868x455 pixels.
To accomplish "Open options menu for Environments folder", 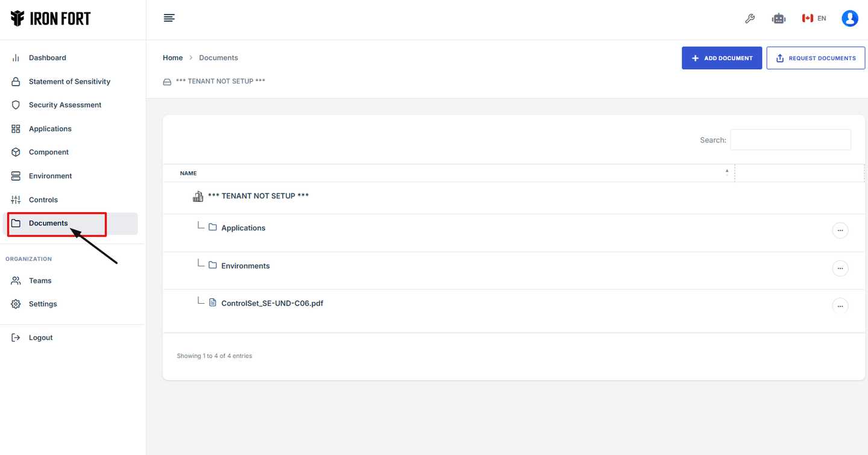I will [x=840, y=268].
